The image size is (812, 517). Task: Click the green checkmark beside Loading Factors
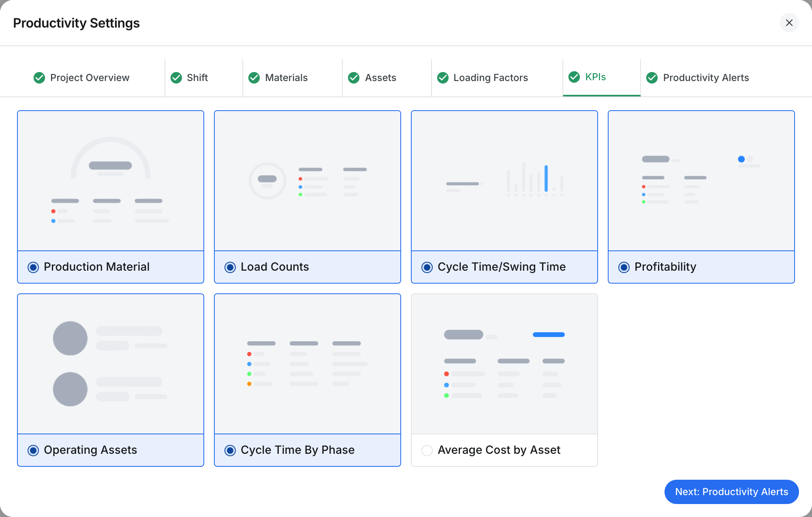(443, 77)
